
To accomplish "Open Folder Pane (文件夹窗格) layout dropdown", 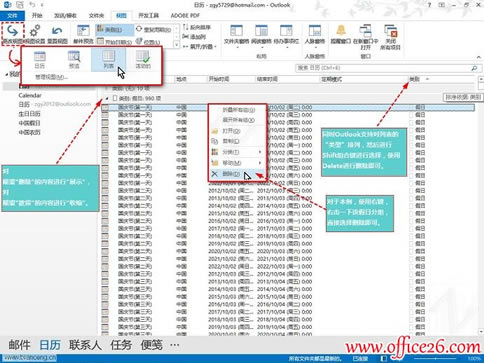I will [x=236, y=37].
